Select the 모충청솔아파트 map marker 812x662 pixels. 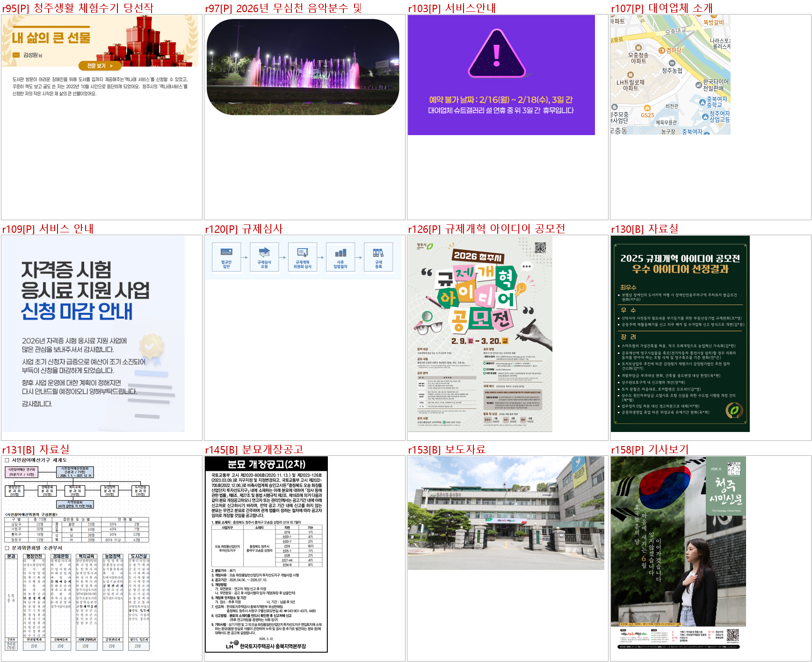(638, 48)
